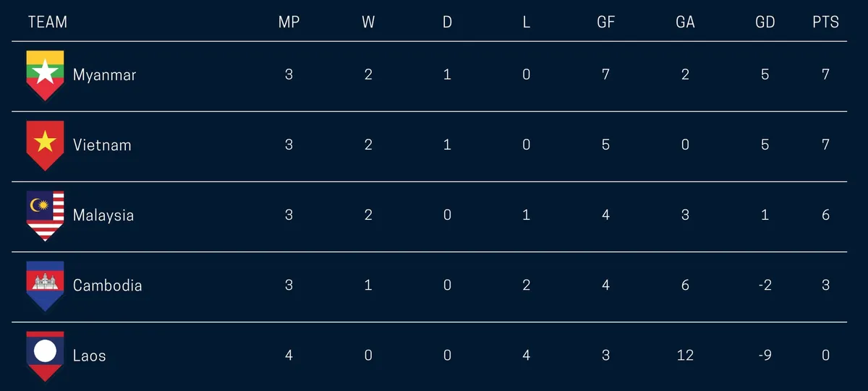Select the Cambodia team name

(107, 285)
